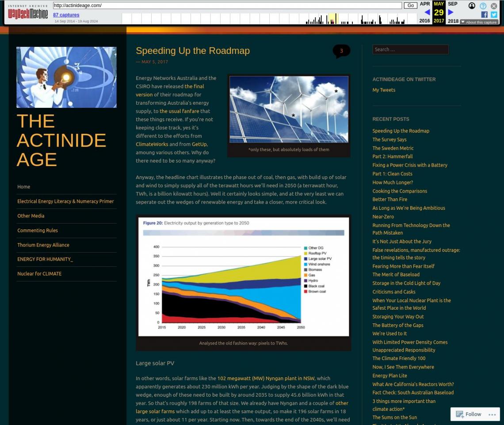Screen dimensions: 504x425
Task: Open the Other Media menu item
Action: 31,216
